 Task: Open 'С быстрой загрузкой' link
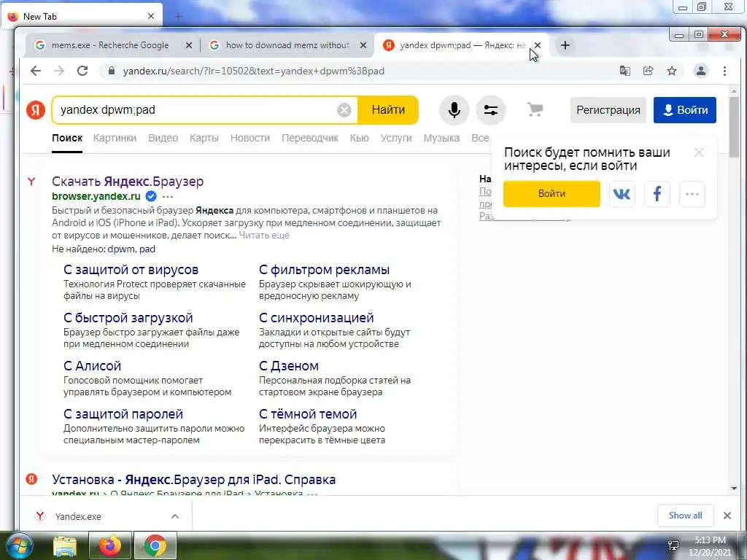(128, 318)
